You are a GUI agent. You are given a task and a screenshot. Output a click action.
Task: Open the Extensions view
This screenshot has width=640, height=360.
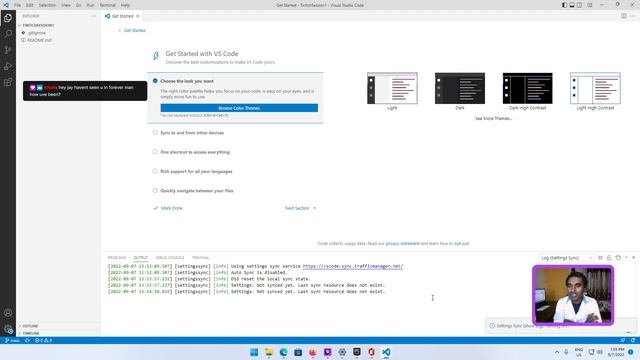(x=8, y=82)
